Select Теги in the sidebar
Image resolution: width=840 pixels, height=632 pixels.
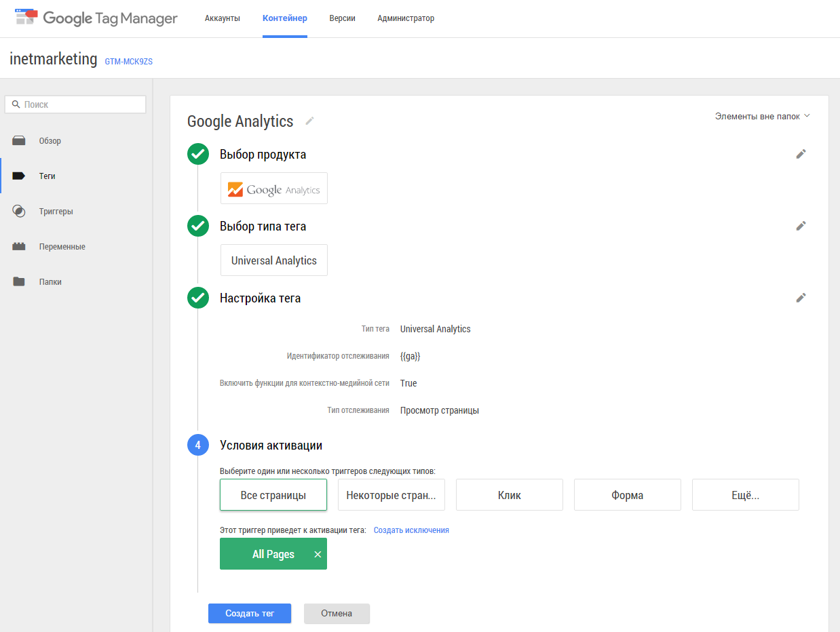47,176
